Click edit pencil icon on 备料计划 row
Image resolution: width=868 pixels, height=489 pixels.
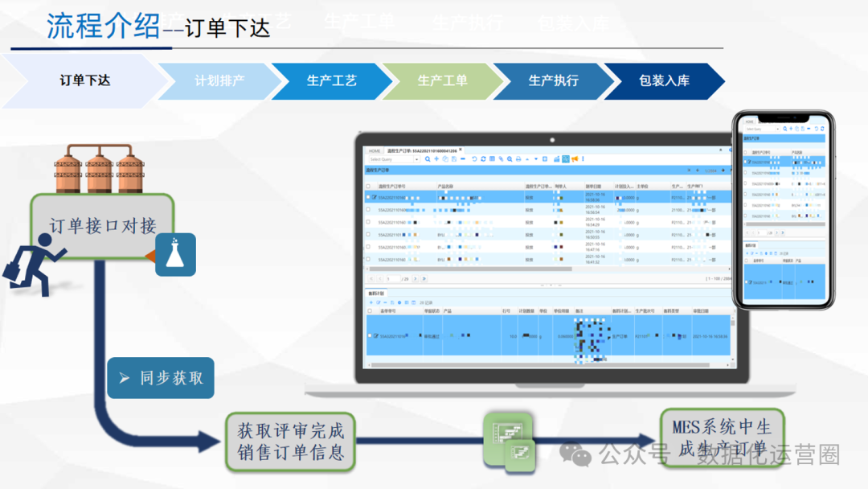pos(376,335)
